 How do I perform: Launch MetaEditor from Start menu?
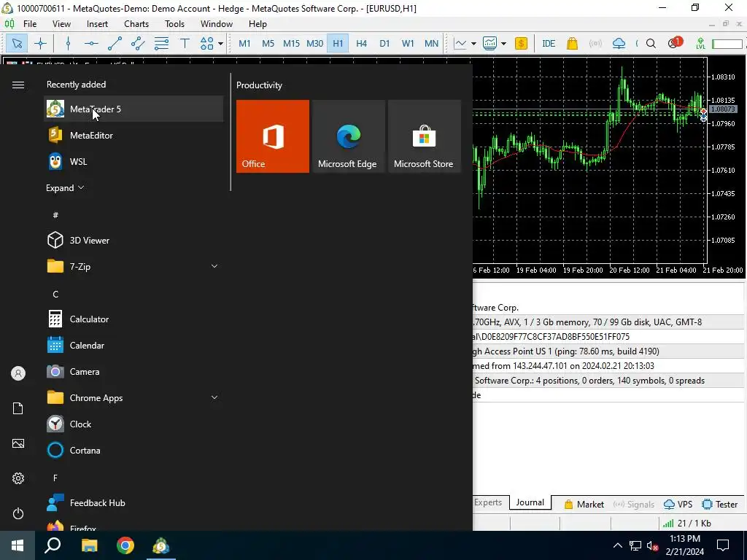[134, 135]
